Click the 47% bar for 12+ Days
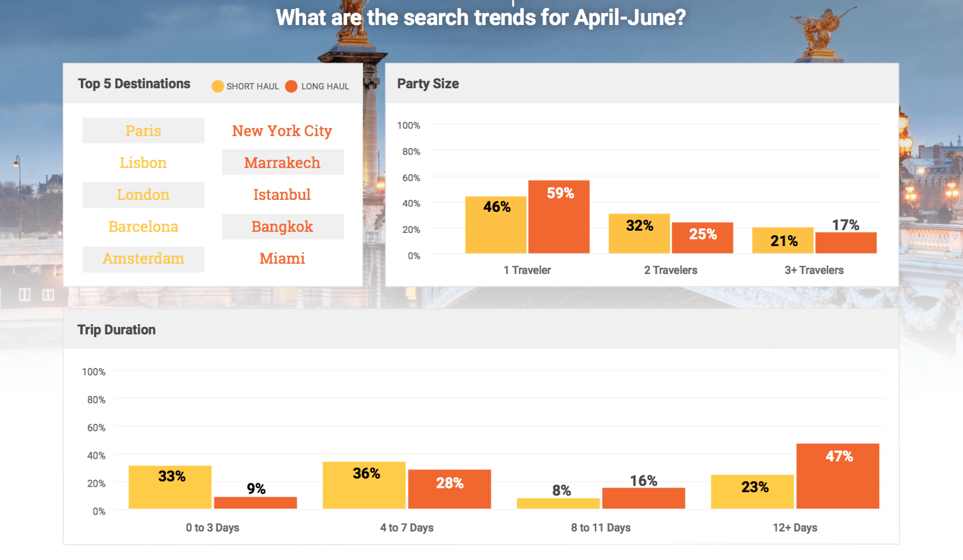 pyautogui.click(x=838, y=476)
